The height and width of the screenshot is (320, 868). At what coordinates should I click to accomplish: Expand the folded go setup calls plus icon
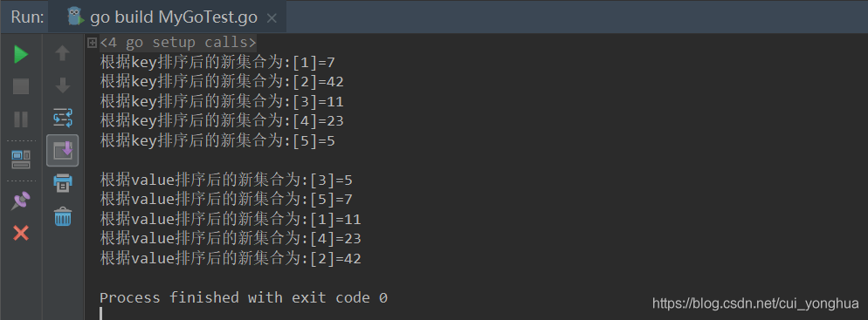pos(93,43)
